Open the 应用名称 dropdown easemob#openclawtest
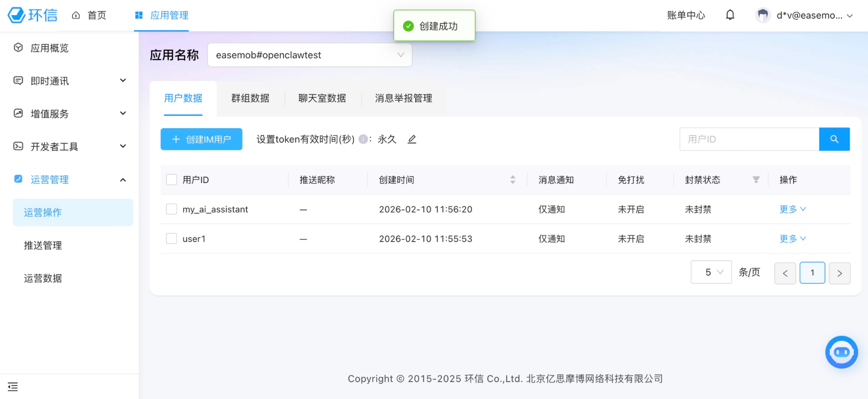Screen dimensions: 868x399 click(x=310, y=55)
